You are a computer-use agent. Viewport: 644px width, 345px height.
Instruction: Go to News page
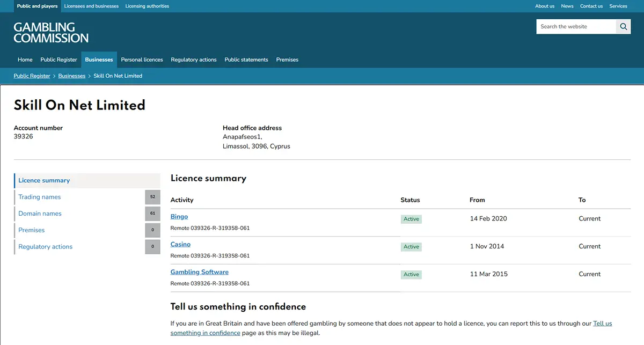[x=567, y=6]
